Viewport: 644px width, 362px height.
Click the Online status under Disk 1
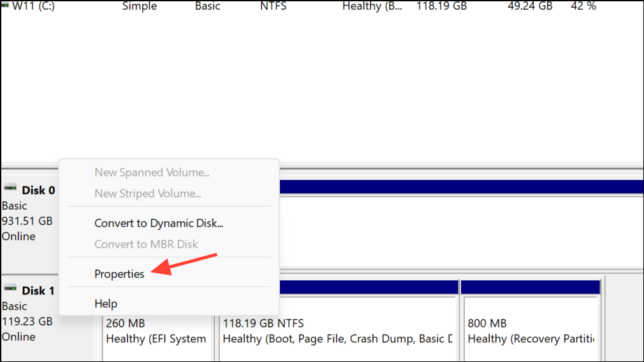18,337
